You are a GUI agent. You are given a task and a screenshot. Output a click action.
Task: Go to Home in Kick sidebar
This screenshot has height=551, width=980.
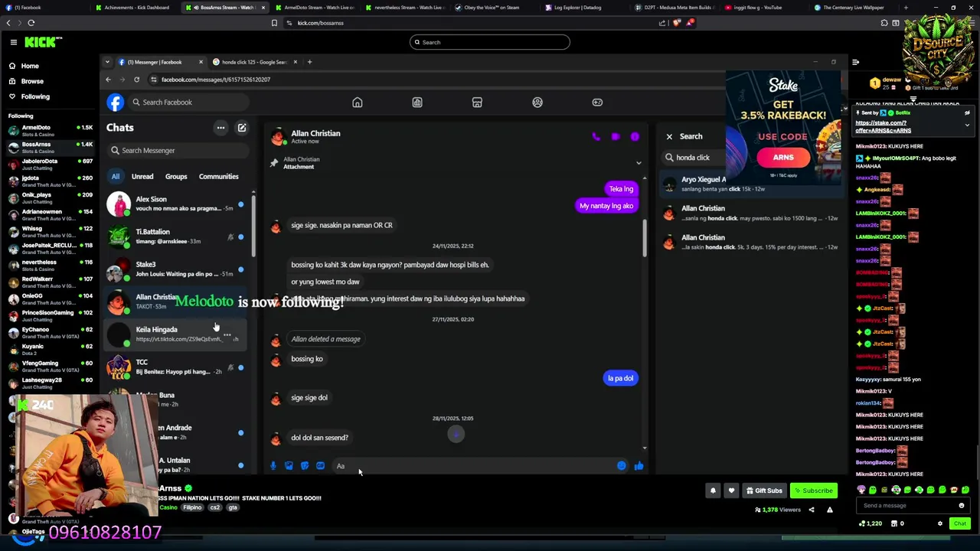(x=30, y=66)
